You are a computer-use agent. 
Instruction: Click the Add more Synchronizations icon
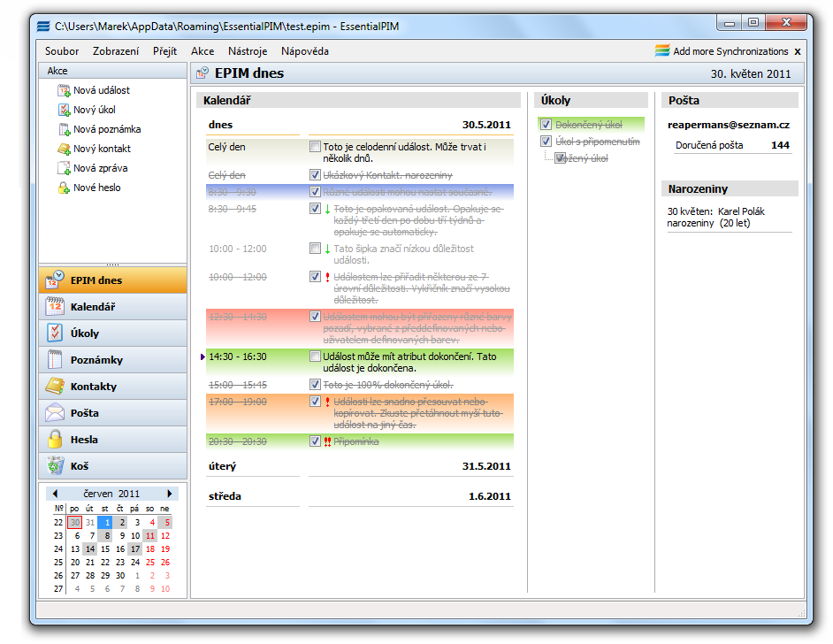tap(662, 50)
